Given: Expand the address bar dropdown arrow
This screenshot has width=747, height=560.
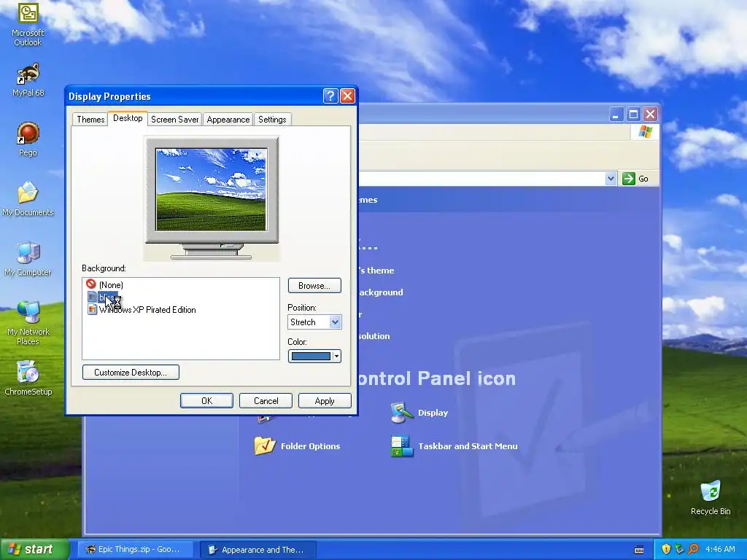Looking at the screenshot, I should click(611, 179).
